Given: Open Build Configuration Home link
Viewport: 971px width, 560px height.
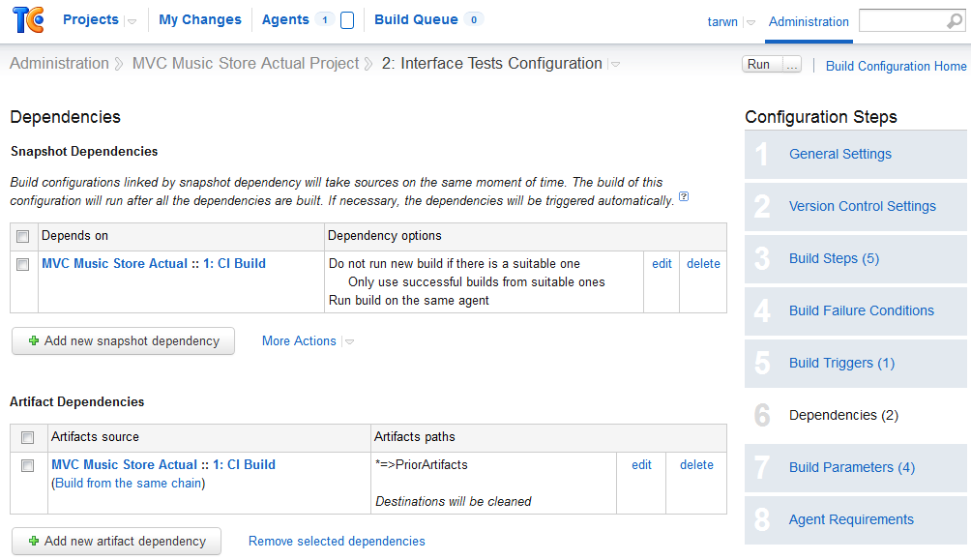Looking at the screenshot, I should pos(897,67).
